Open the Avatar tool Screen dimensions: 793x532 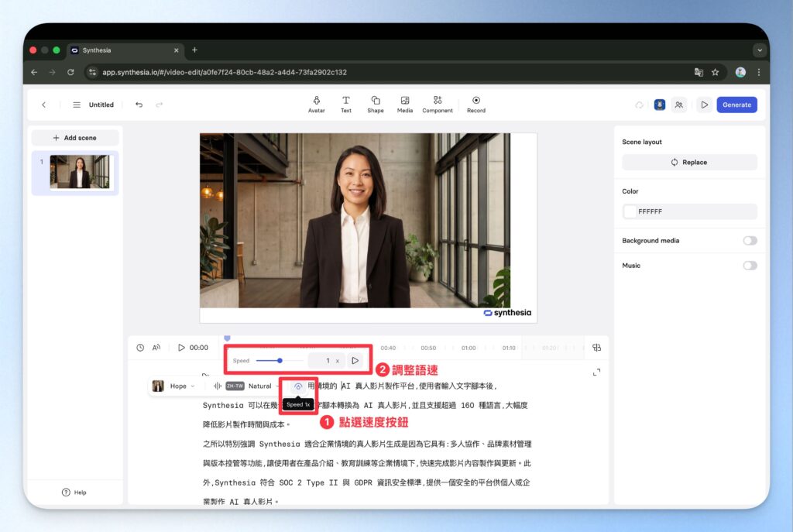316,105
